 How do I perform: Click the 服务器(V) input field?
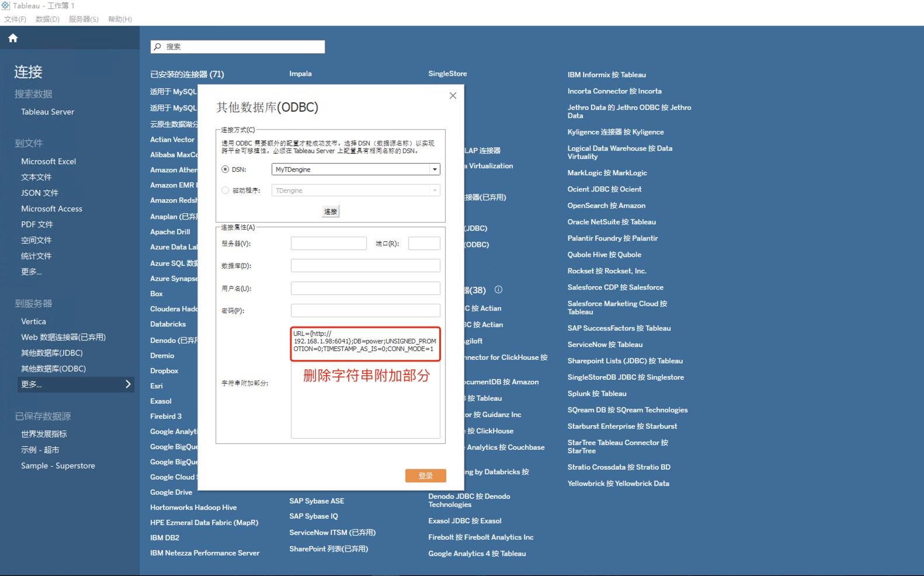(x=328, y=244)
